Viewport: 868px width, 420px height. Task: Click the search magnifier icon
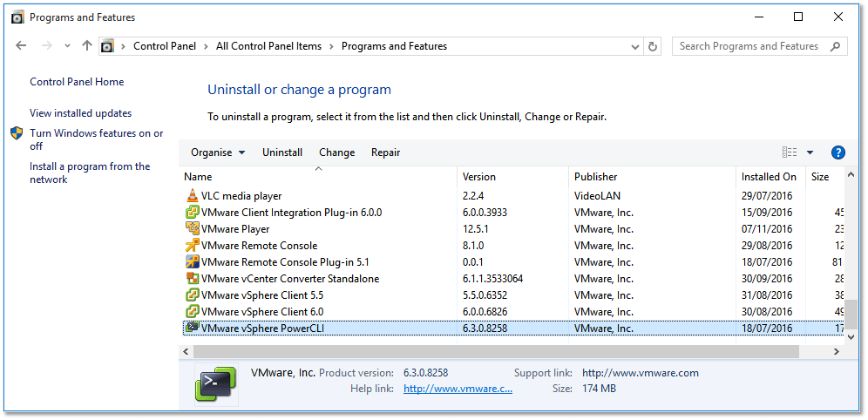(836, 46)
